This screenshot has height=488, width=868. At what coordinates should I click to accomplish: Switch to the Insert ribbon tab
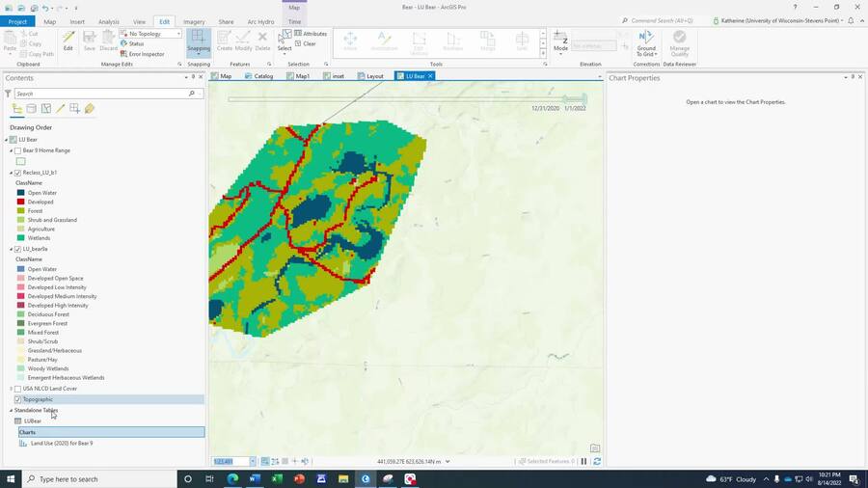pyautogui.click(x=77, y=21)
